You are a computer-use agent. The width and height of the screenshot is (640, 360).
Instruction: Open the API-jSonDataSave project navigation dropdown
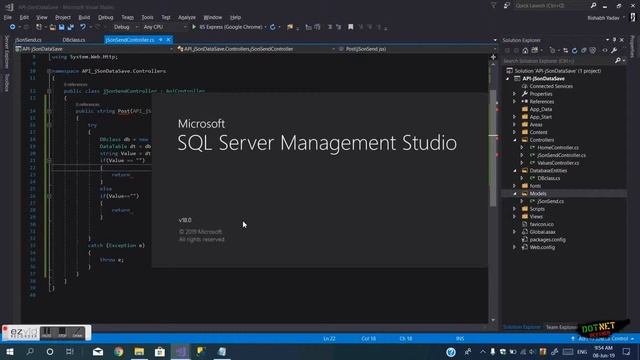94,49
